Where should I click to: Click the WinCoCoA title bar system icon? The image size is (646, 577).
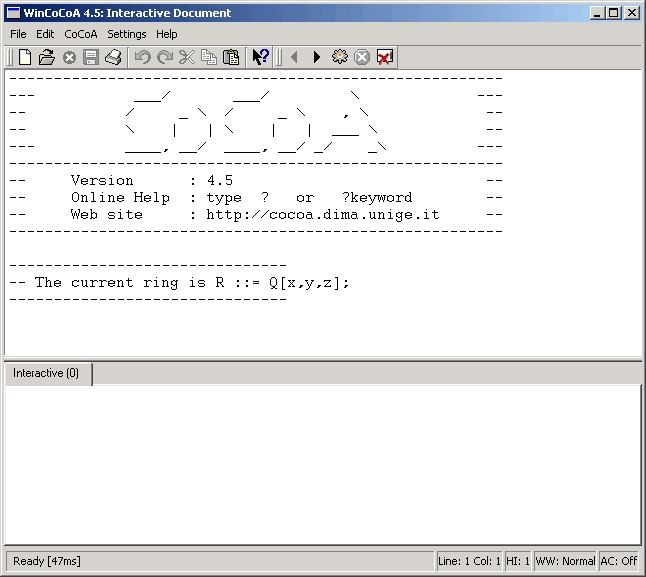click(14, 13)
